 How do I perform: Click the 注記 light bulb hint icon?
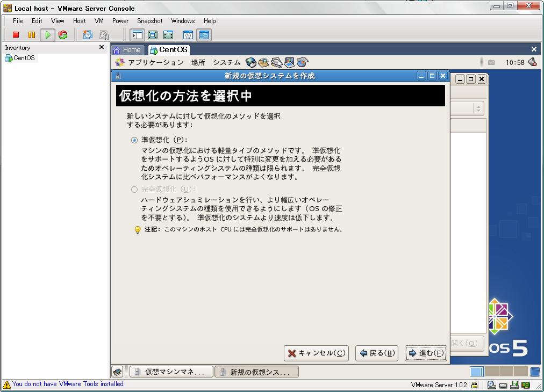138,230
